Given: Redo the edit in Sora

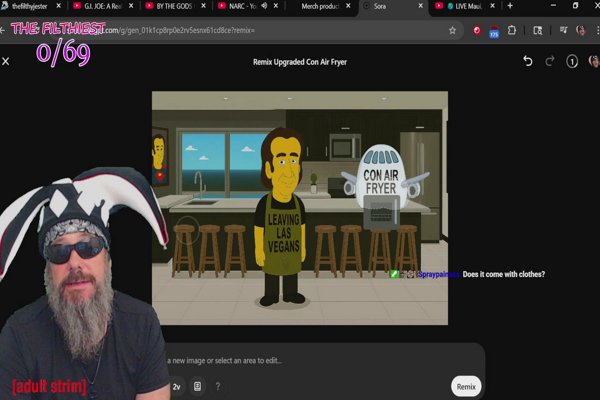Looking at the screenshot, I should coord(550,61).
